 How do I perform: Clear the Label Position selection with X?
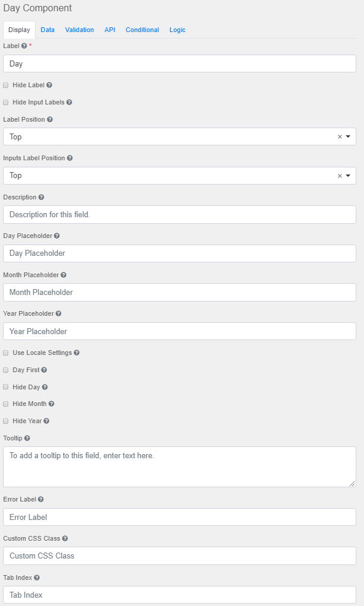tap(340, 137)
